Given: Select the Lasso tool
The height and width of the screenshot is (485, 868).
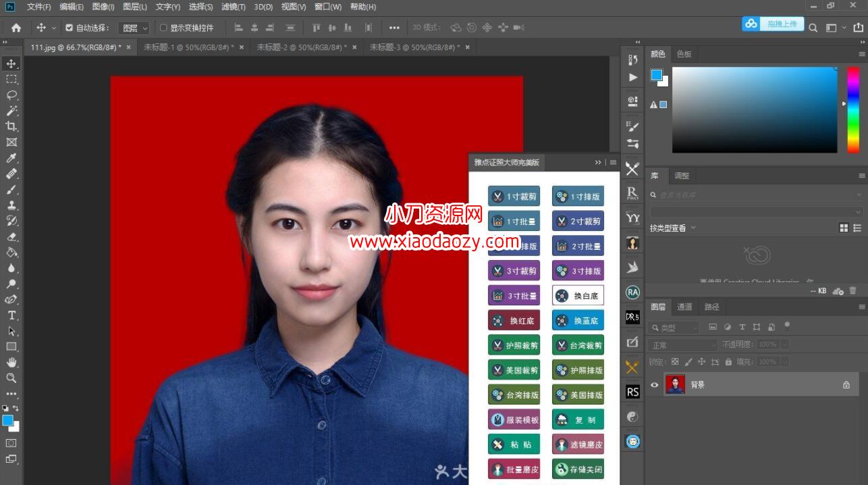Looking at the screenshot, I should [x=11, y=95].
